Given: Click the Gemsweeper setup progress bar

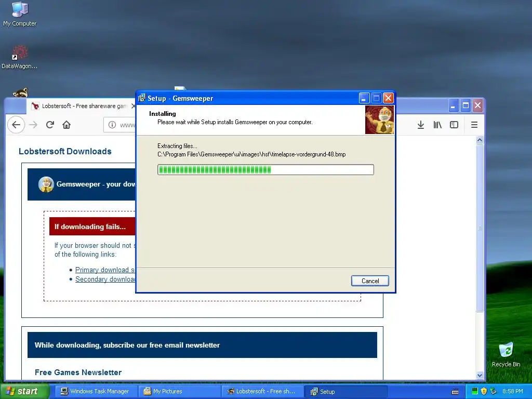Looking at the screenshot, I should coord(265,170).
